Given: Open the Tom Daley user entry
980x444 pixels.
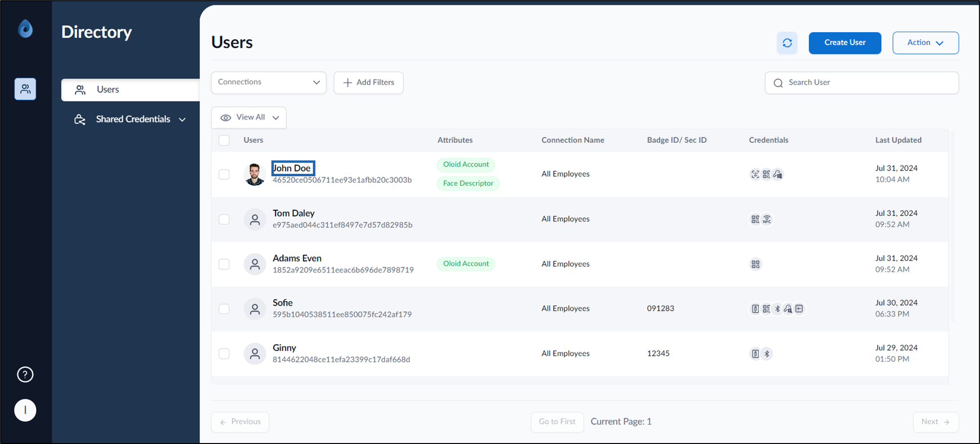Looking at the screenshot, I should coord(293,213).
